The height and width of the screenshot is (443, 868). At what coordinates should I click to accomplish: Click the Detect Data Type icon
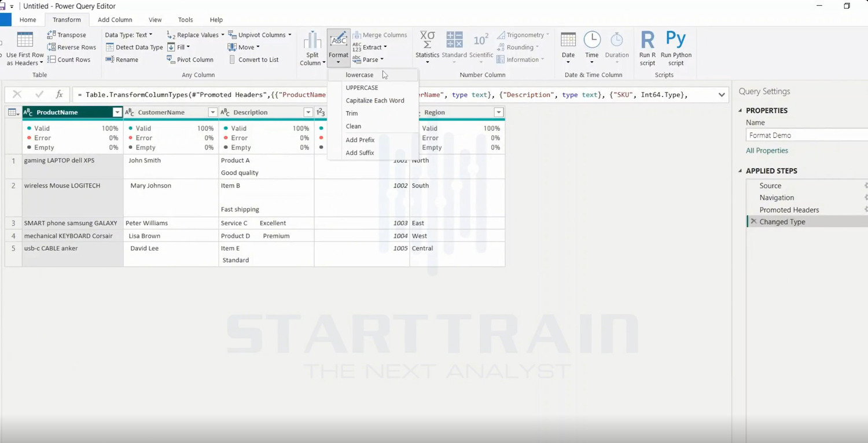tap(109, 47)
